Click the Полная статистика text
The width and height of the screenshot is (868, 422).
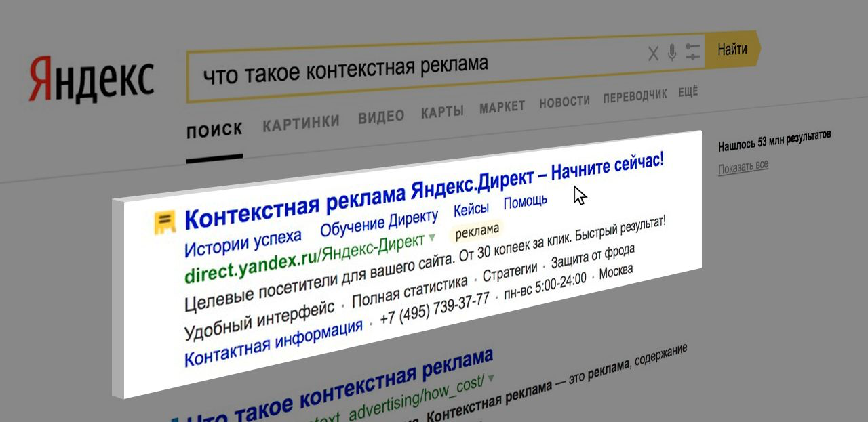pos(410,291)
